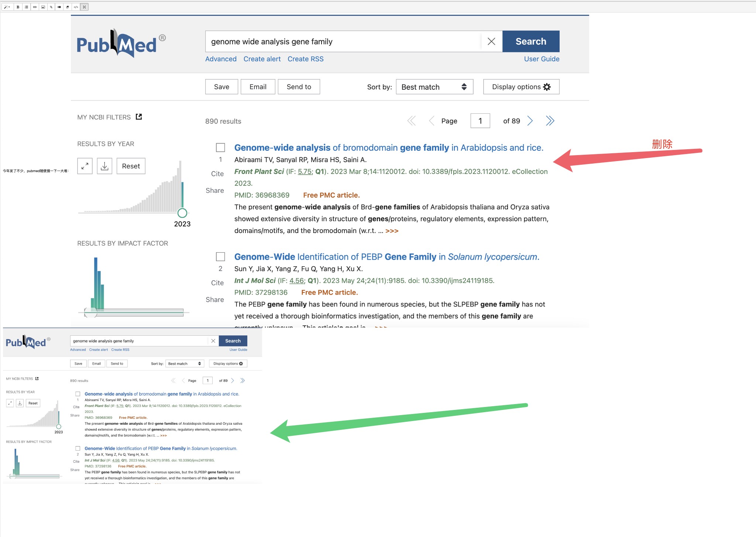Open the Send to menu in the smaller PubMed page
The image size is (756, 537).
click(x=117, y=364)
